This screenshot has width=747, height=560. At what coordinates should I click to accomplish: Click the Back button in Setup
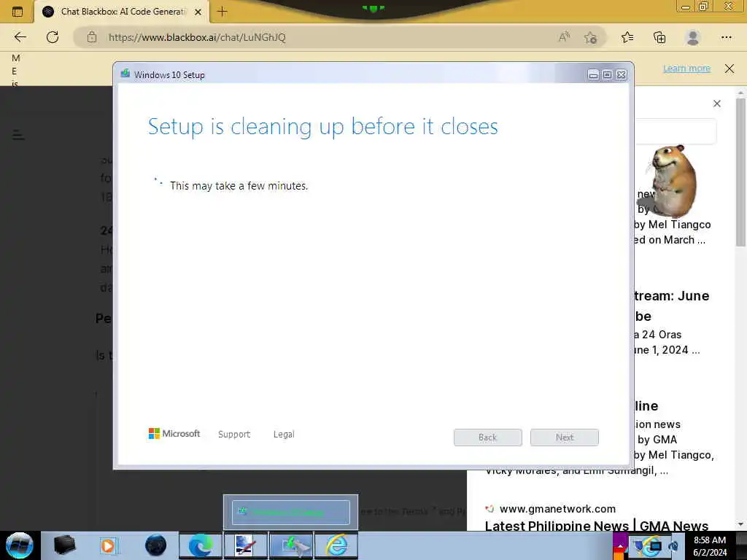click(488, 437)
